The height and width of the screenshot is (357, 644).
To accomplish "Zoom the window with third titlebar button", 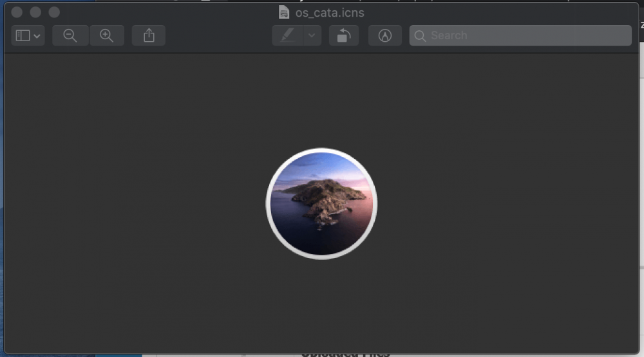I will (54, 12).
